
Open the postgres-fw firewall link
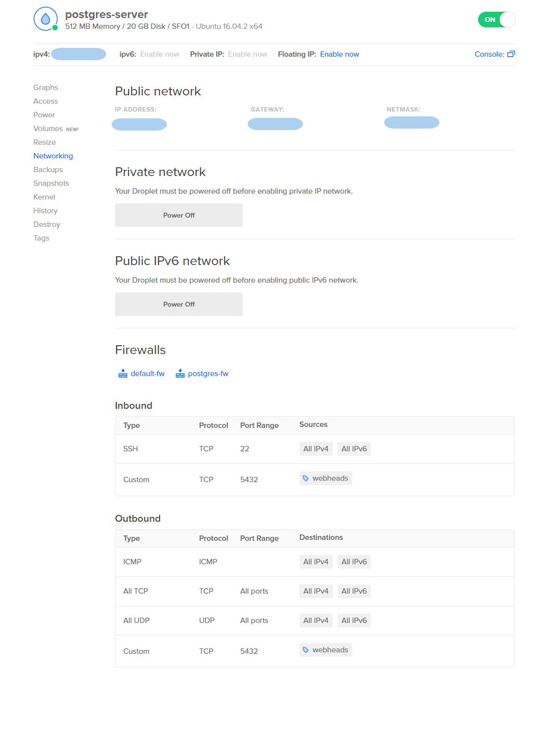click(x=208, y=374)
